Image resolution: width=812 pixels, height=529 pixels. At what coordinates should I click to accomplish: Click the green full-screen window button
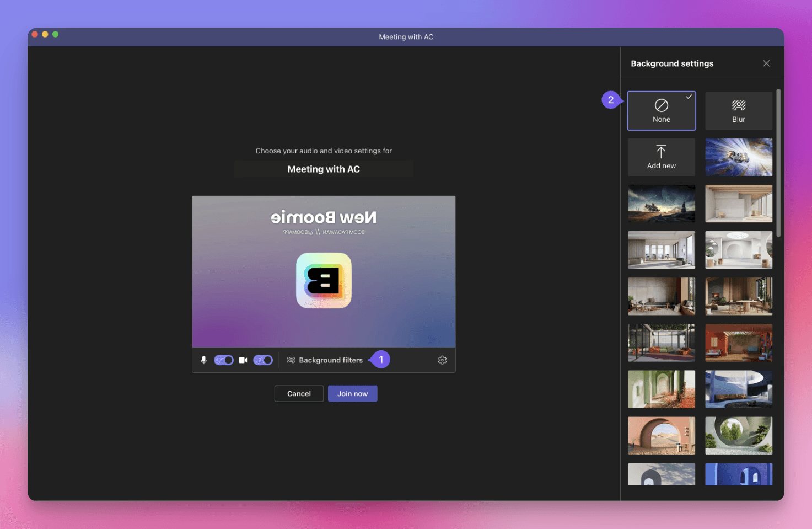[55, 34]
